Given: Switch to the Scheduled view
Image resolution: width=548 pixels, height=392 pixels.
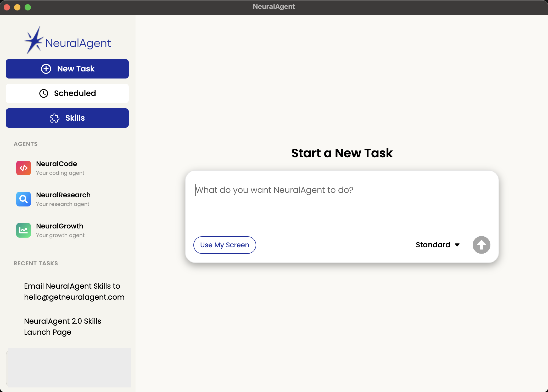Looking at the screenshot, I should click(67, 93).
